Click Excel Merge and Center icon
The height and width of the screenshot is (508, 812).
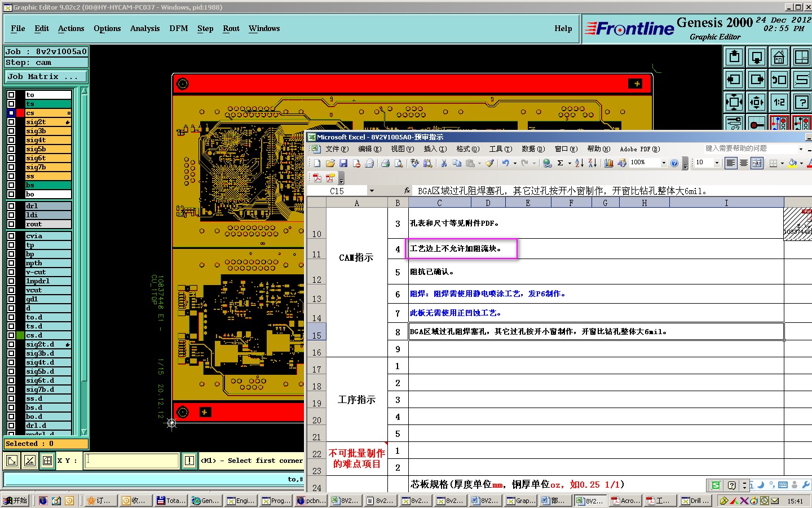coord(757,163)
